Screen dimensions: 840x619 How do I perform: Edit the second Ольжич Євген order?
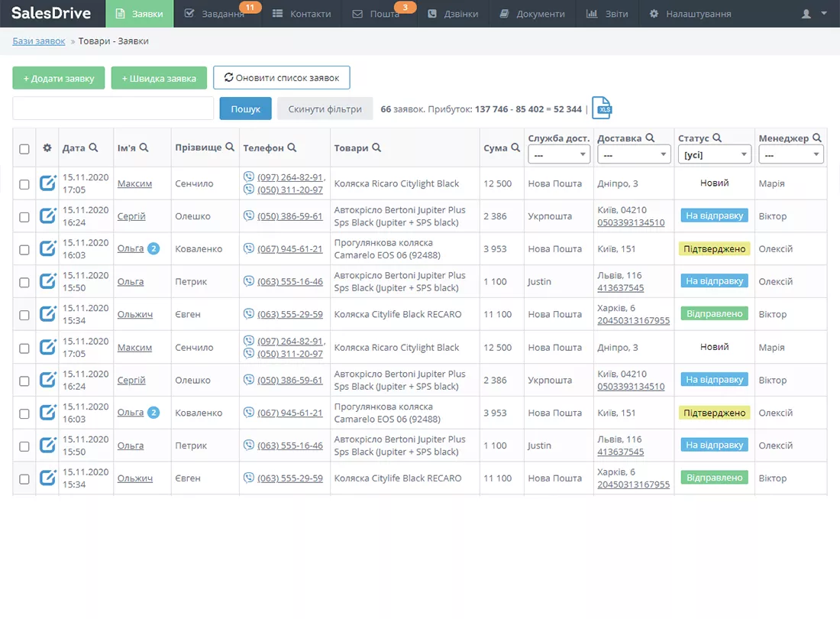pyautogui.click(x=47, y=478)
